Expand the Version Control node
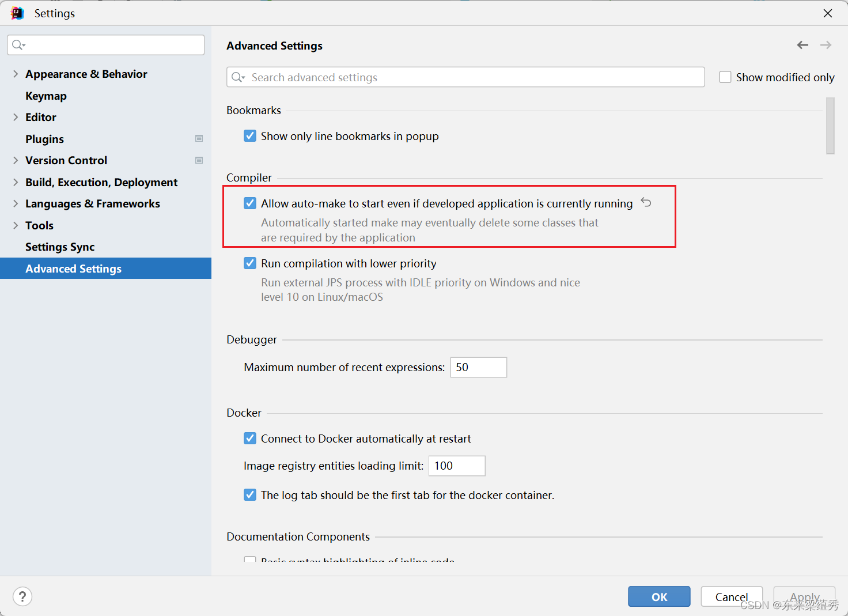Viewport: 848px width, 616px height. (x=16, y=160)
